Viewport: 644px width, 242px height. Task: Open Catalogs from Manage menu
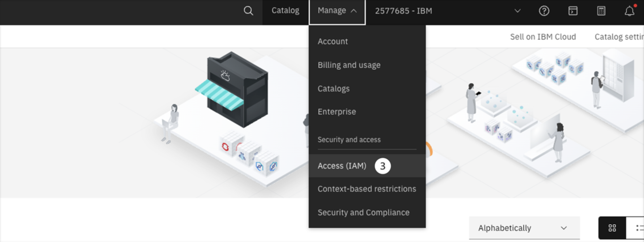point(333,89)
